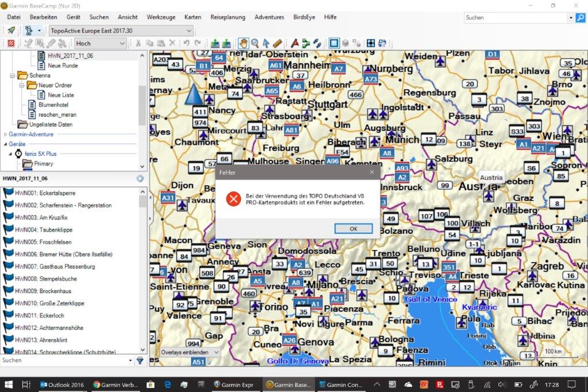The height and width of the screenshot is (392, 588).
Task: Open the activity profile dropdown arrow
Action: (39, 31)
